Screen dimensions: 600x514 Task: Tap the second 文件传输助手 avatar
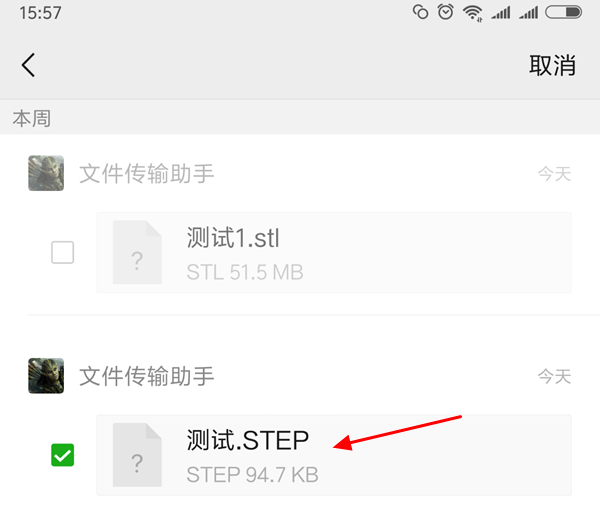46,375
